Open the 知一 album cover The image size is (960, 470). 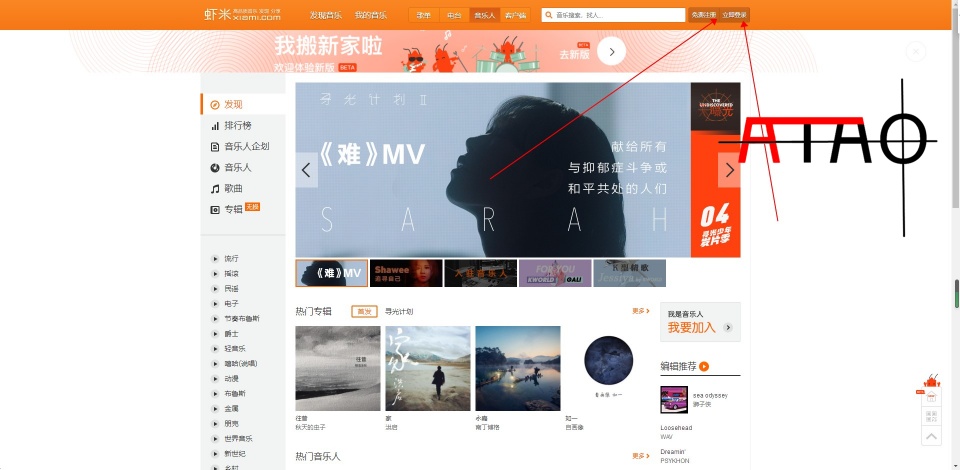(608, 368)
